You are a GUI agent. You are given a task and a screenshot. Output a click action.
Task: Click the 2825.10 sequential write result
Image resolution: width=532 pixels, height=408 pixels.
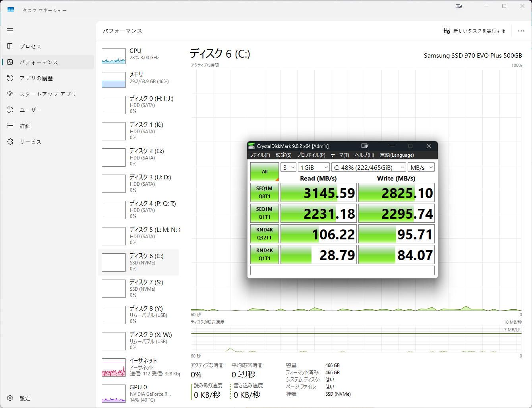[x=397, y=192]
